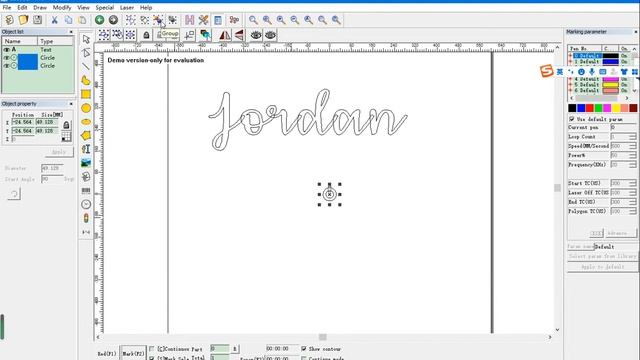Close the Object list panel
This screenshot has width=640, height=360.
coord(71,31)
